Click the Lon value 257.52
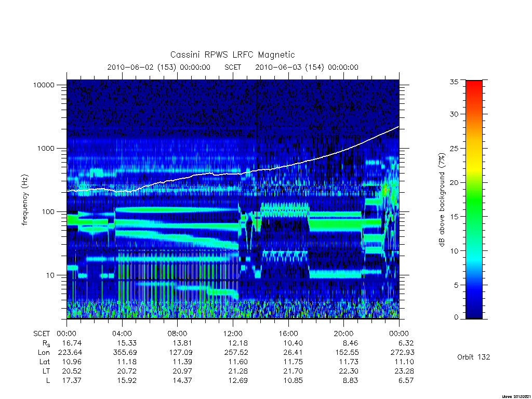The height and width of the screenshot is (399, 532). [x=236, y=353]
